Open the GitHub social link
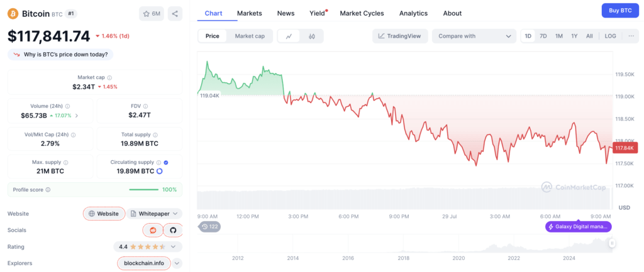This screenshot has width=644, height=272. [173, 230]
